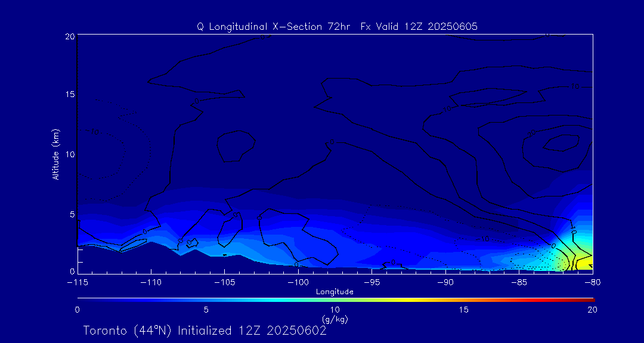This screenshot has height=343, width=644.
Task: Click the altitude axis tick label "10"
Action: (x=69, y=154)
